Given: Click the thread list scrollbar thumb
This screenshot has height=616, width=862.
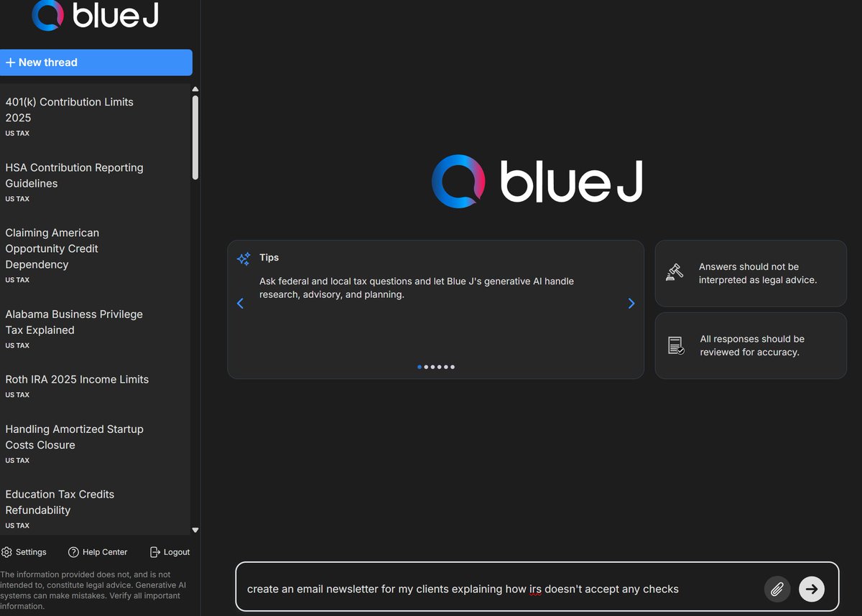Looking at the screenshot, I should coord(195,137).
